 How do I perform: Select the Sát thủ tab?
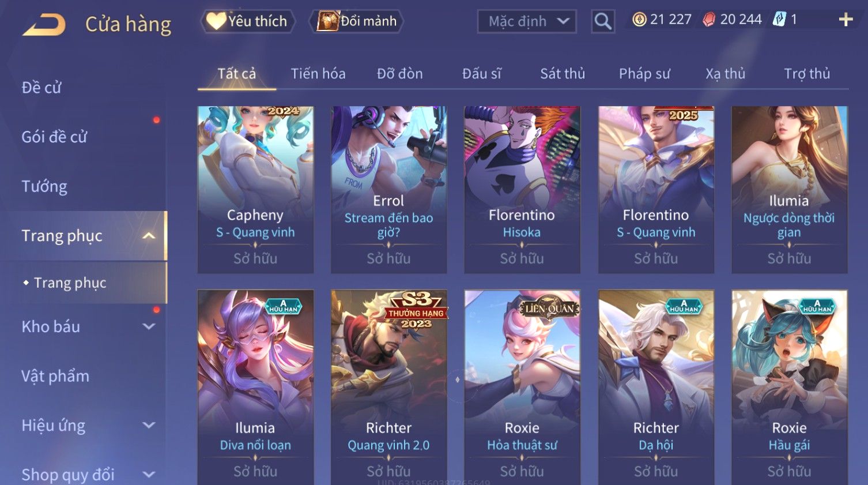[x=563, y=74]
